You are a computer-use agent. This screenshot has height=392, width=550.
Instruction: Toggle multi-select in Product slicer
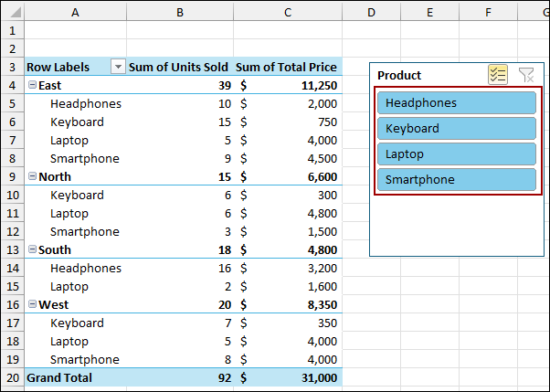click(x=498, y=75)
